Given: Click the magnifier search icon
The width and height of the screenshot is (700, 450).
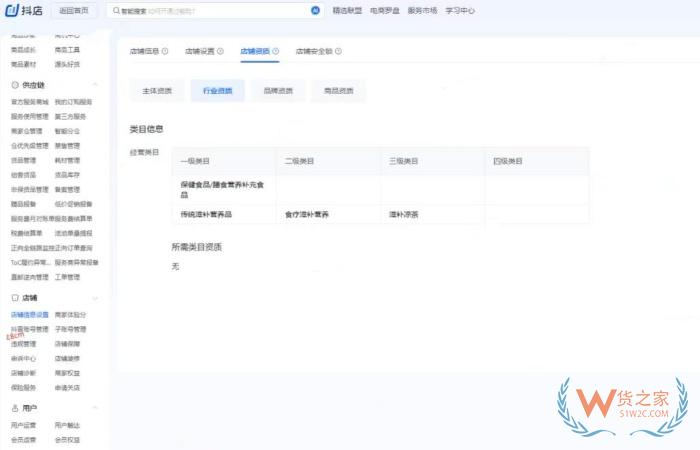Looking at the screenshot, I should (116, 10).
